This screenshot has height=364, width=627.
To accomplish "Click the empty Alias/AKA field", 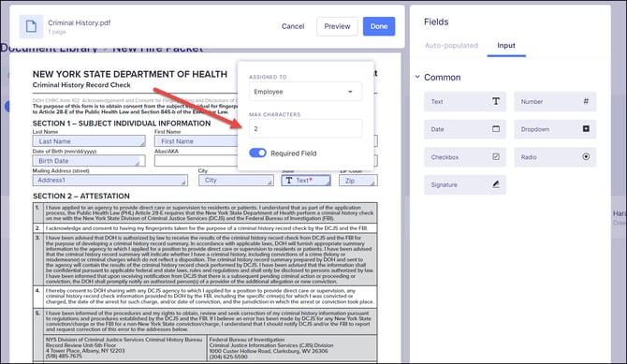I will (x=196, y=160).
